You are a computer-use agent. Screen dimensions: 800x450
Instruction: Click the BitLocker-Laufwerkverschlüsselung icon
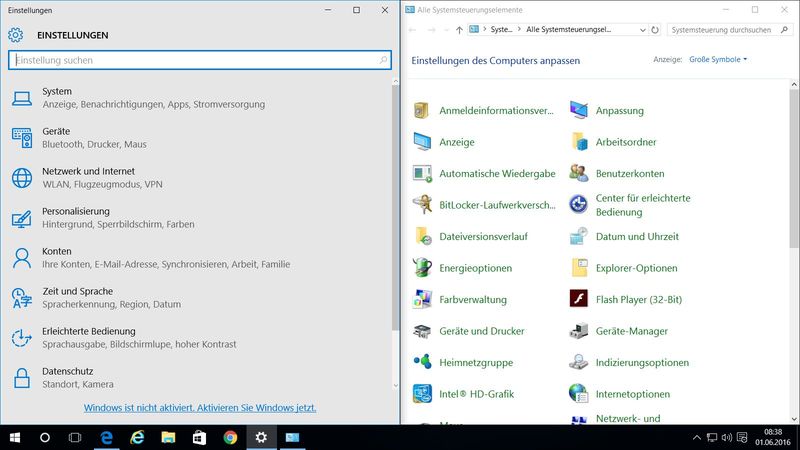point(423,205)
